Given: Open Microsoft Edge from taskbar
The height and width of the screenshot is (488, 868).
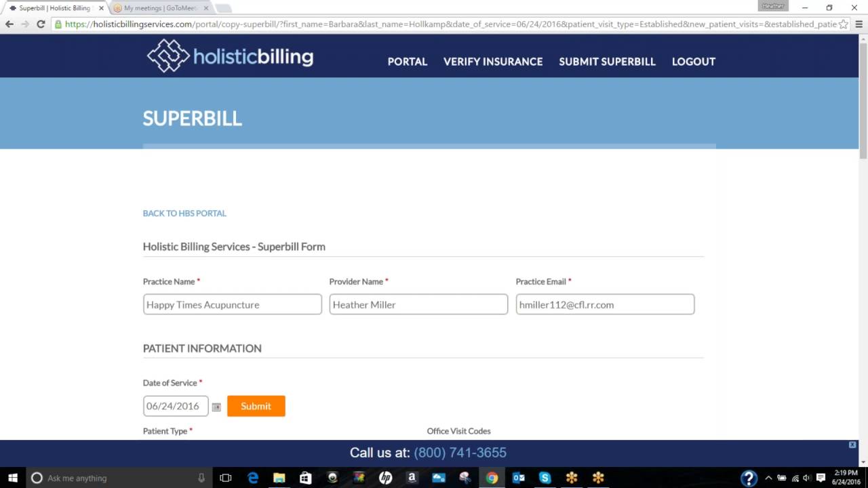Looking at the screenshot, I should tap(253, 478).
